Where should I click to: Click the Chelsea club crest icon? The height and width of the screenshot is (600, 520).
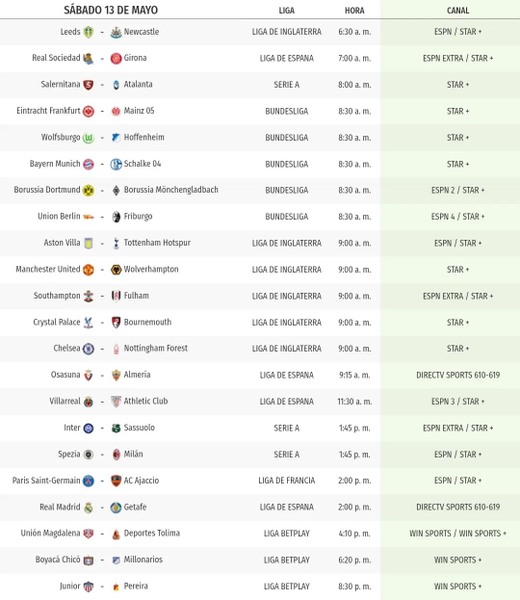pyautogui.click(x=88, y=349)
